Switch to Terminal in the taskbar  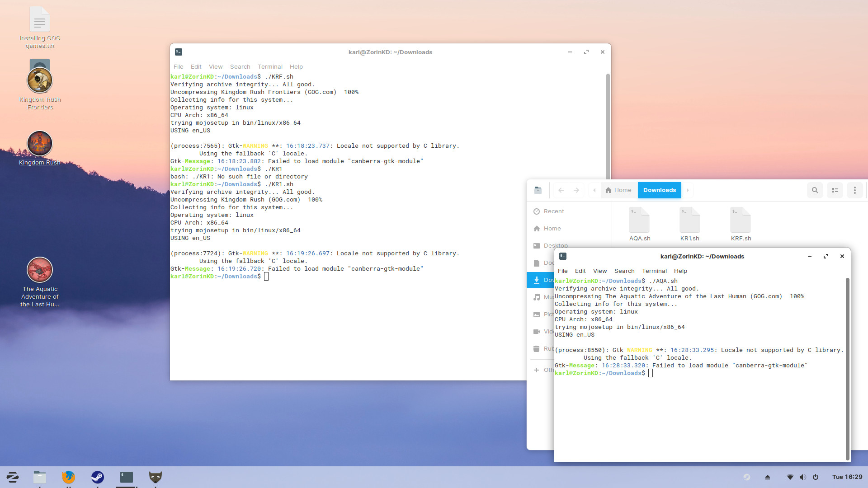tap(127, 477)
